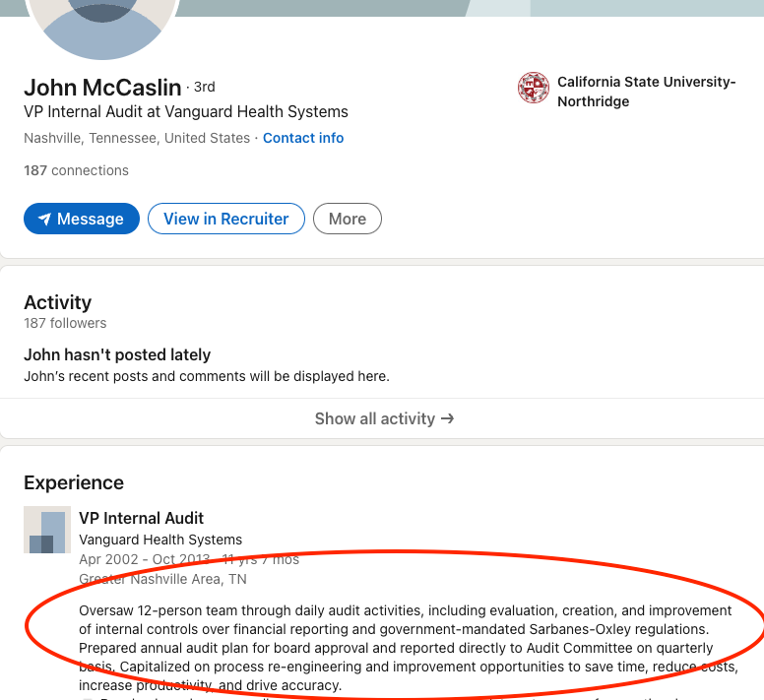Click the Greater Nashville Area, TN text
Screen dimensions: 764x700
[x=162, y=579]
